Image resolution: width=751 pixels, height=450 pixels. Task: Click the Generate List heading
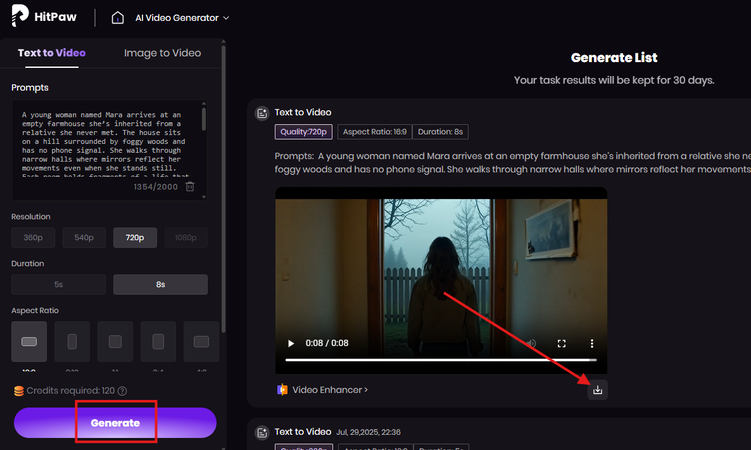614,57
